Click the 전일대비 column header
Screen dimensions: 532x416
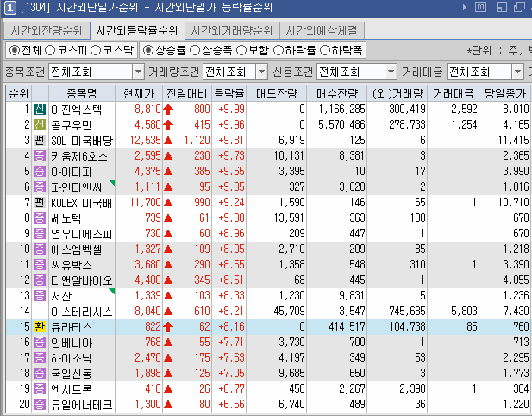[x=187, y=93]
